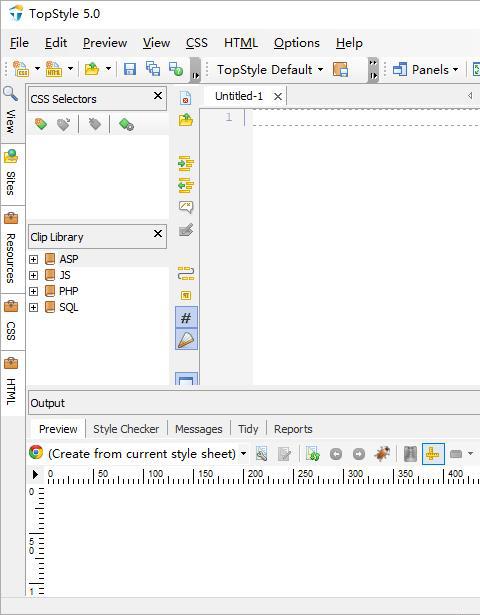
Task: Toggle line numbers with the # button
Action: 186,317
